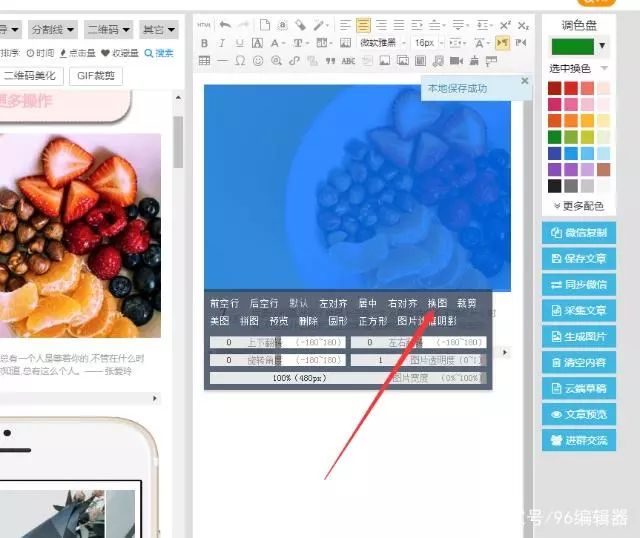Undo the last edit
The height and width of the screenshot is (538, 640).
pos(225,25)
